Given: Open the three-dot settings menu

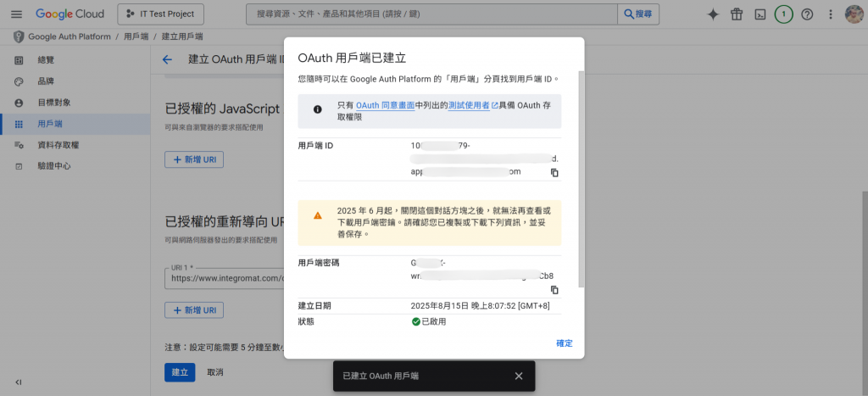Looking at the screenshot, I should tap(831, 14).
